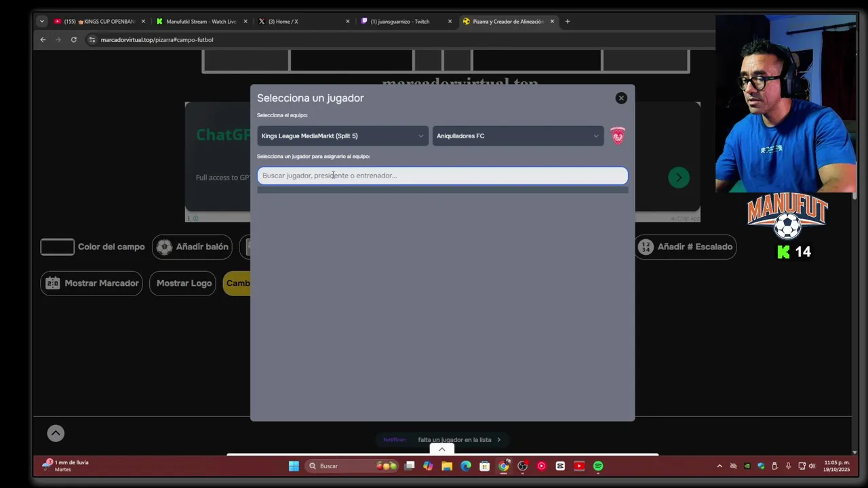Click the Aniquiladores FC team crest

tap(618, 136)
